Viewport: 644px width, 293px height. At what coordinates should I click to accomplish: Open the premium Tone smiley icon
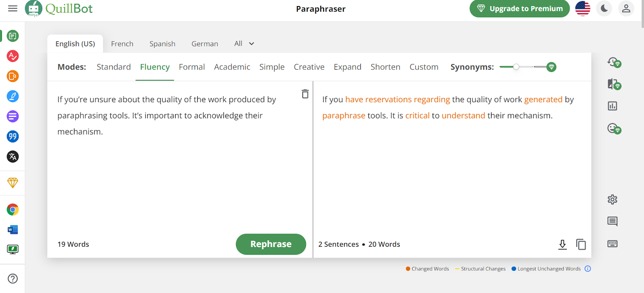[x=614, y=129]
